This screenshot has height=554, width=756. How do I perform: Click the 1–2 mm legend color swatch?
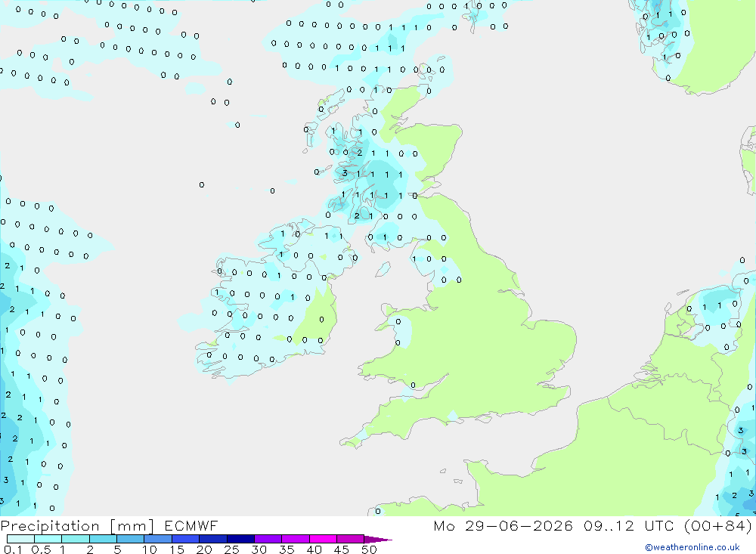tap(76, 539)
